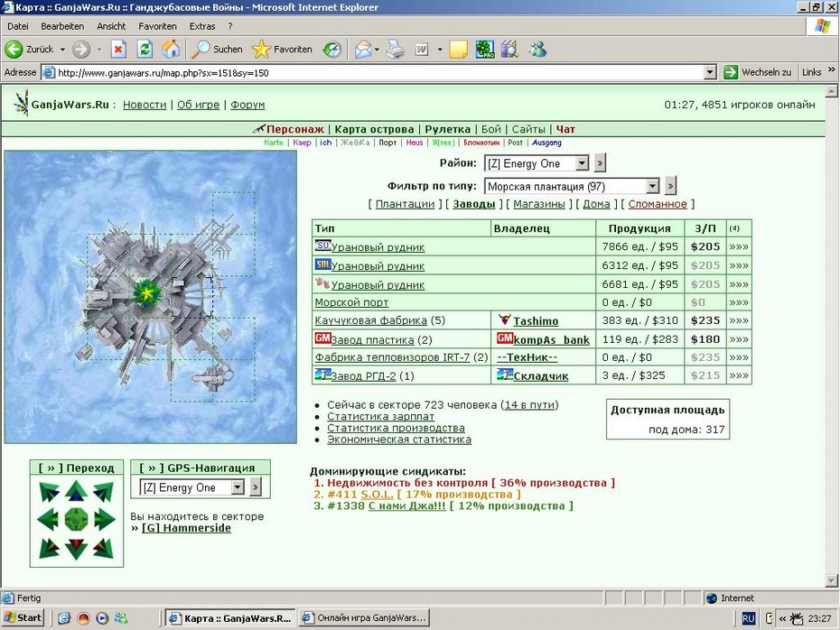
Task: Click the books research toolbar icon
Action: point(510,50)
